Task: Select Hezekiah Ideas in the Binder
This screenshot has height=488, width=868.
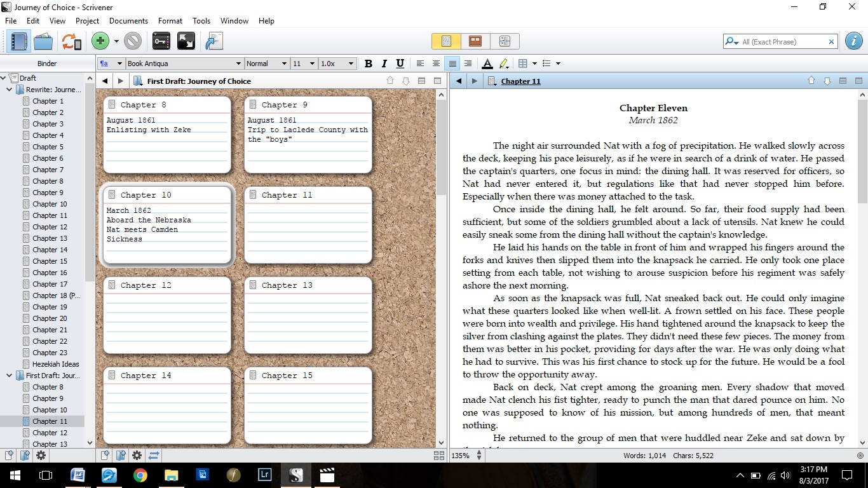Action: 56,364
